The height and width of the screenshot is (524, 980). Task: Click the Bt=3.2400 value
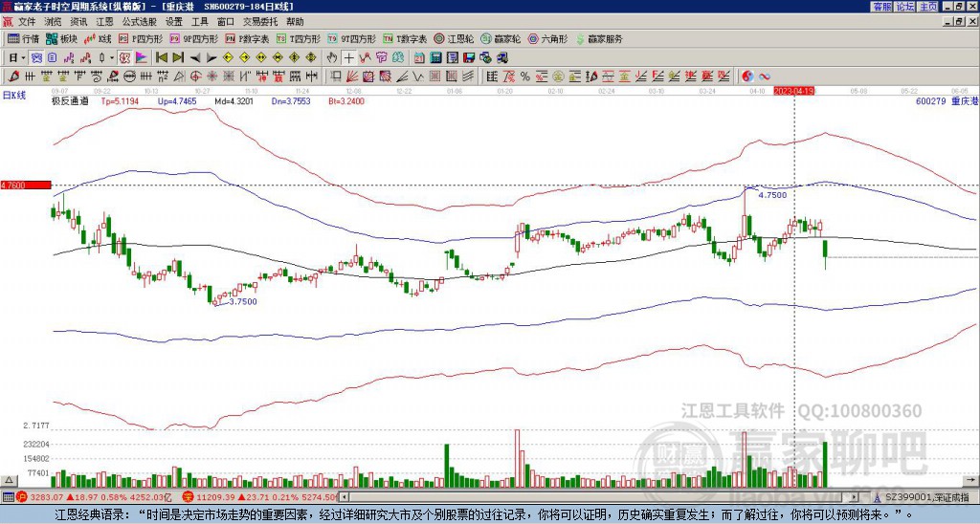[346, 101]
